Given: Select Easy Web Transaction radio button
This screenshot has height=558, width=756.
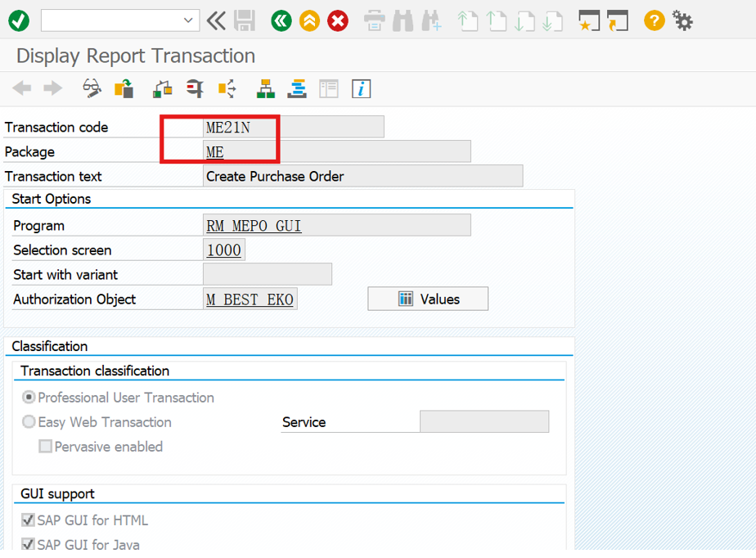Looking at the screenshot, I should pyautogui.click(x=29, y=421).
